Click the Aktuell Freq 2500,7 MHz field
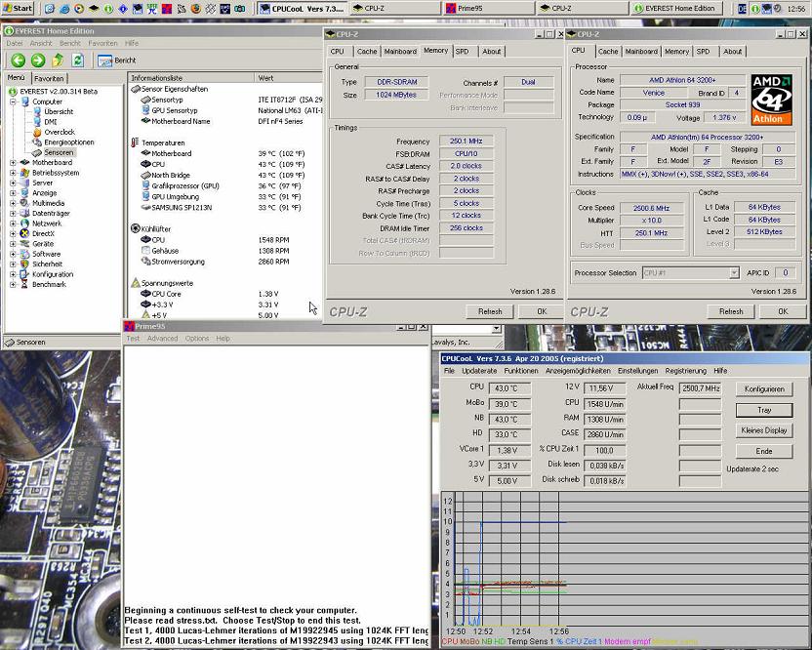This screenshot has width=812, height=650. click(701, 387)
